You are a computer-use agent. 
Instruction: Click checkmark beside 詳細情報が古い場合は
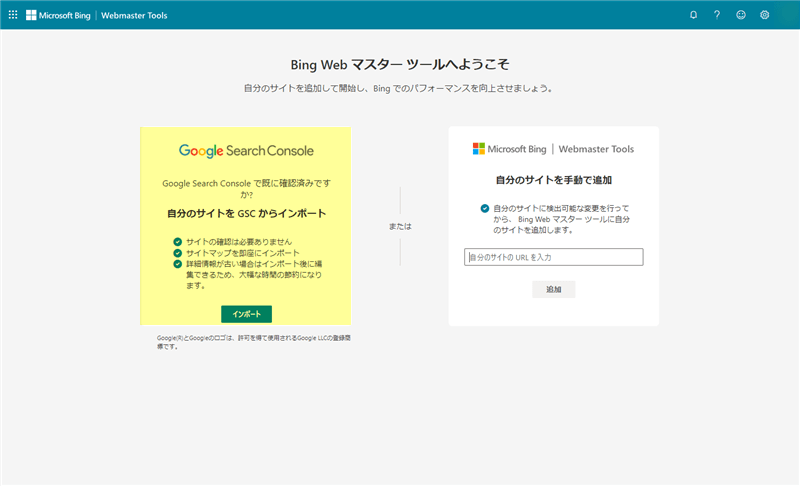point(178,264)
